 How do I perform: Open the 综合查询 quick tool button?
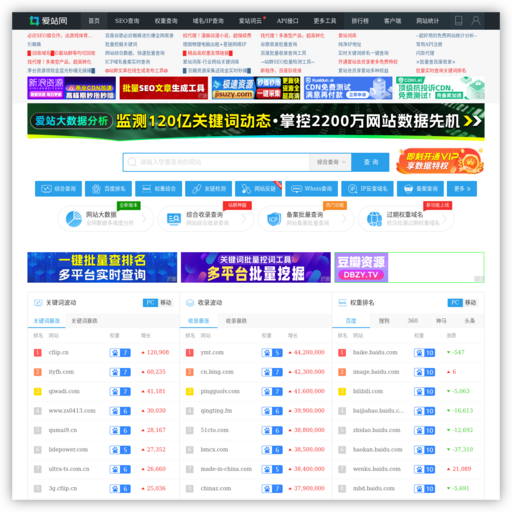coord(58,189)
